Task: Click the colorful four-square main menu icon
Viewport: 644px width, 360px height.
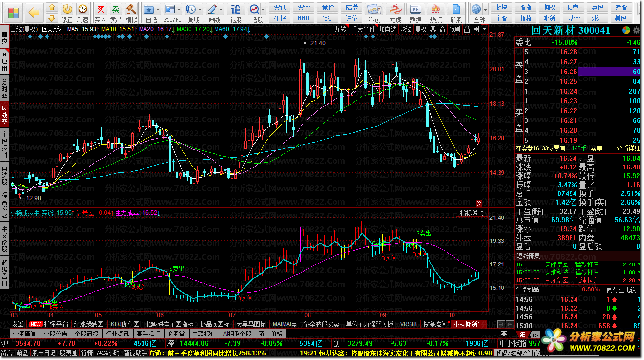Action: coord(13,12)
